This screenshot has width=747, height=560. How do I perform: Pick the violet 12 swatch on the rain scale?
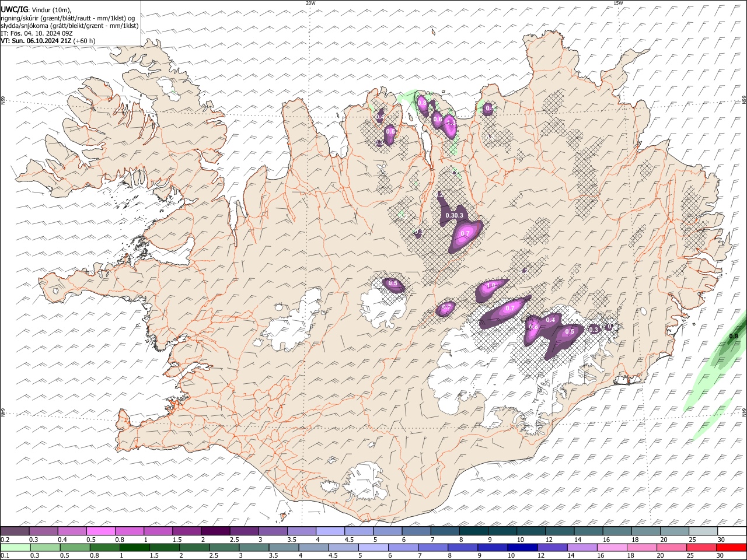(x=552, y=547)
